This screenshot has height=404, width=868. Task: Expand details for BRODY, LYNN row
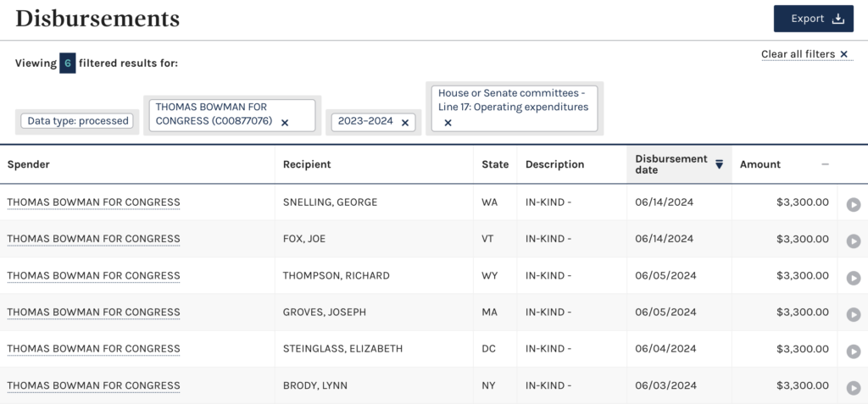[853, 388]
